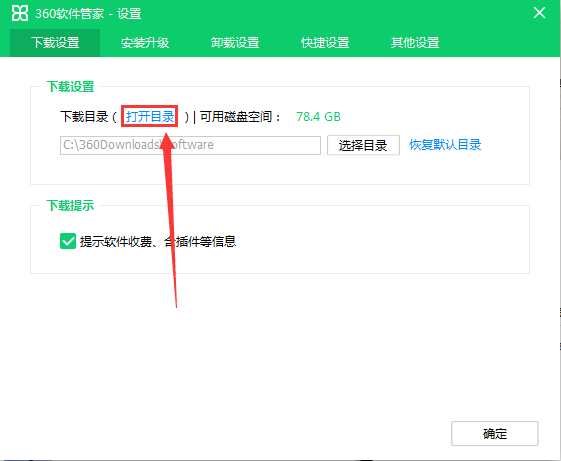Screen dimensions: 561x461
Task: Click the 可用磁盘空间 label
Action: point(240,117)
